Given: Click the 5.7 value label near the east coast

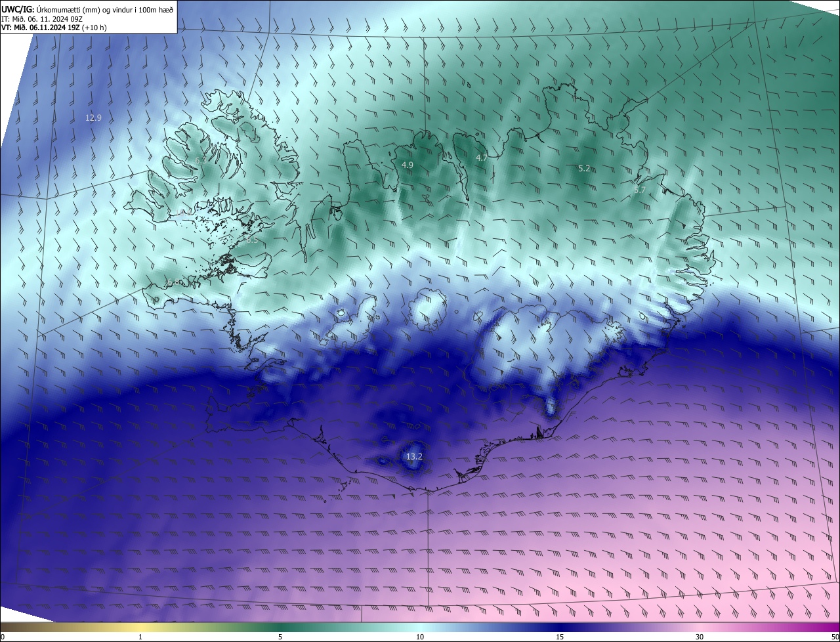Looking at the screenshot, I should [x=640, y=190].
